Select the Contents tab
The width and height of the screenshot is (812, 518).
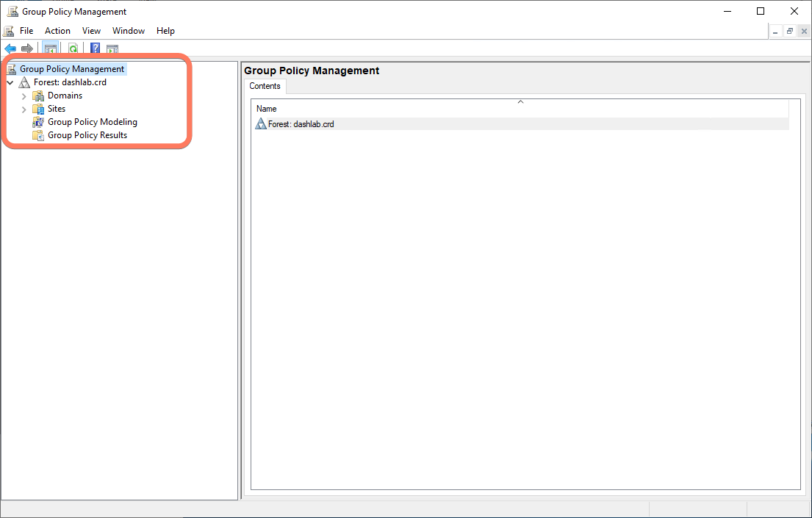(x=265, y=86)
